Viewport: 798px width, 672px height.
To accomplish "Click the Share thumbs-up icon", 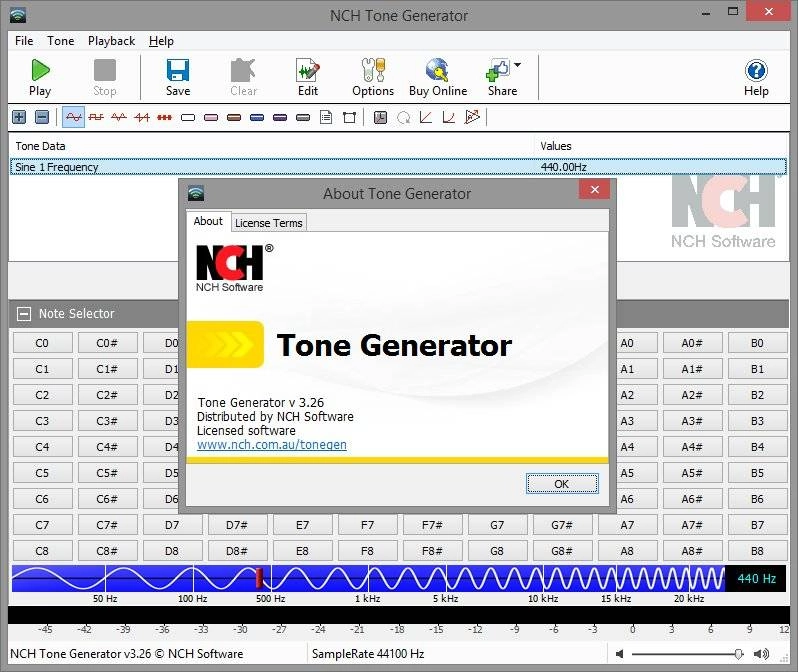I will pyautogui.click(x=498, y=70).
